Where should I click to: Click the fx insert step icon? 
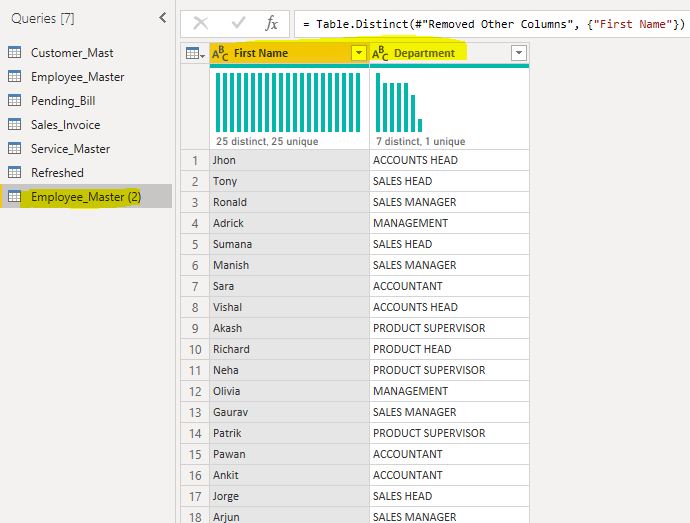(272, 23)
